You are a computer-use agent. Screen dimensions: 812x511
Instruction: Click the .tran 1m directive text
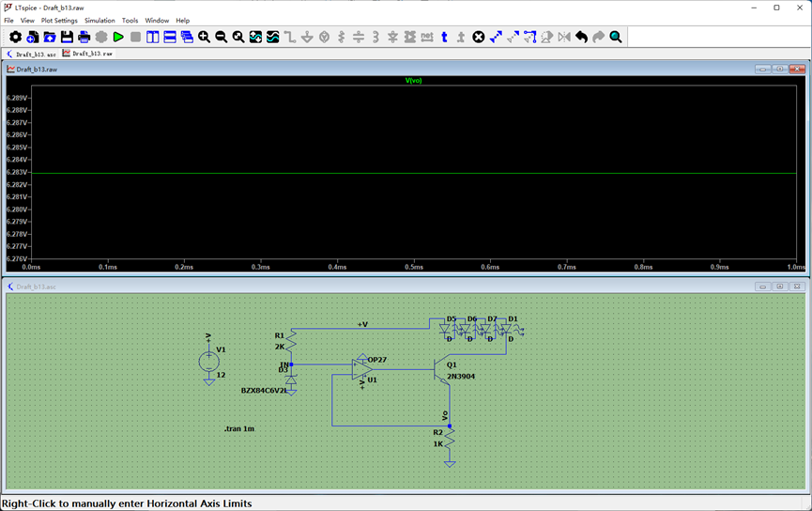(x=239, y=428)
